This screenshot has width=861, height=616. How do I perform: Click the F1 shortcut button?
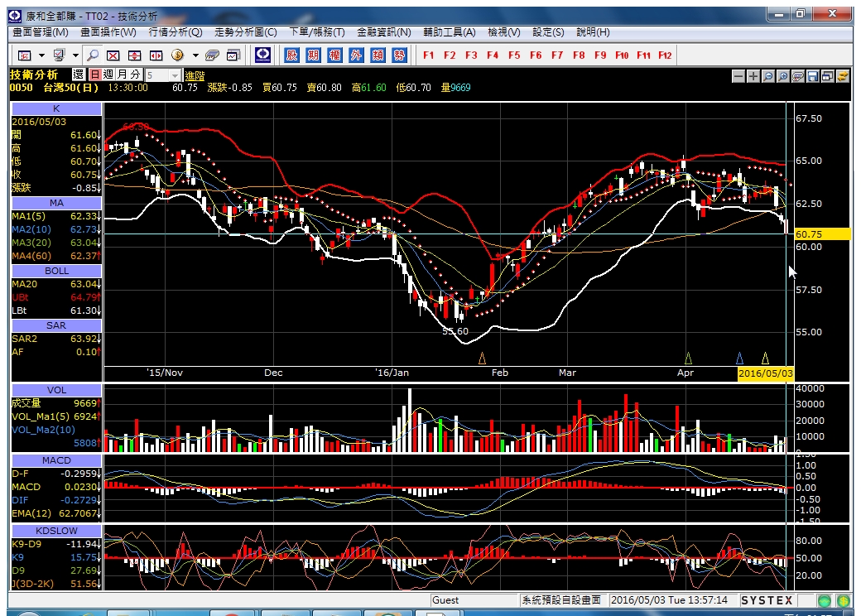(428, 55)
